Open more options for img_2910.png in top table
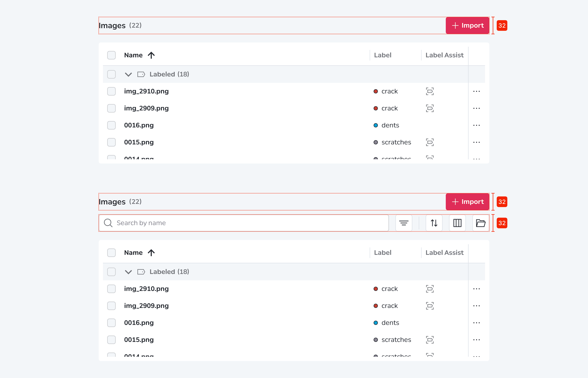This screenshot has width=588, height=378. [x=476, y=91]
